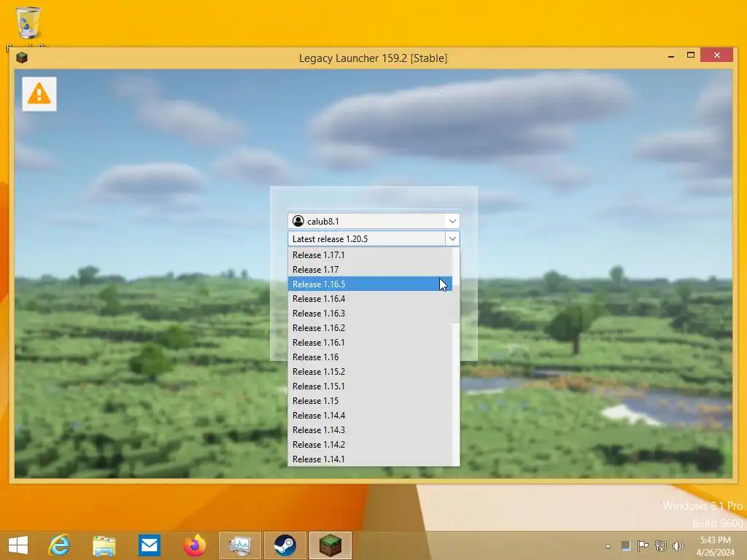
Task: Choose Release 1.15.2 entry
Action: pos(370,371)
